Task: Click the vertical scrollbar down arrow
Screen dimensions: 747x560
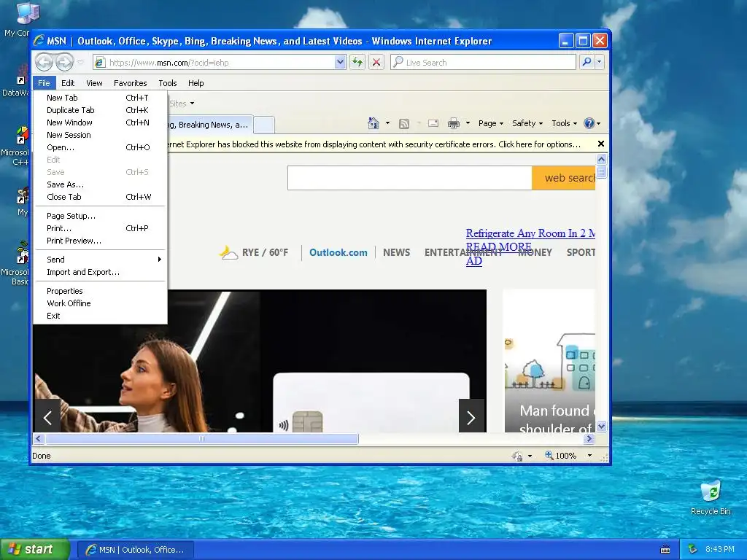Action: 601,426
